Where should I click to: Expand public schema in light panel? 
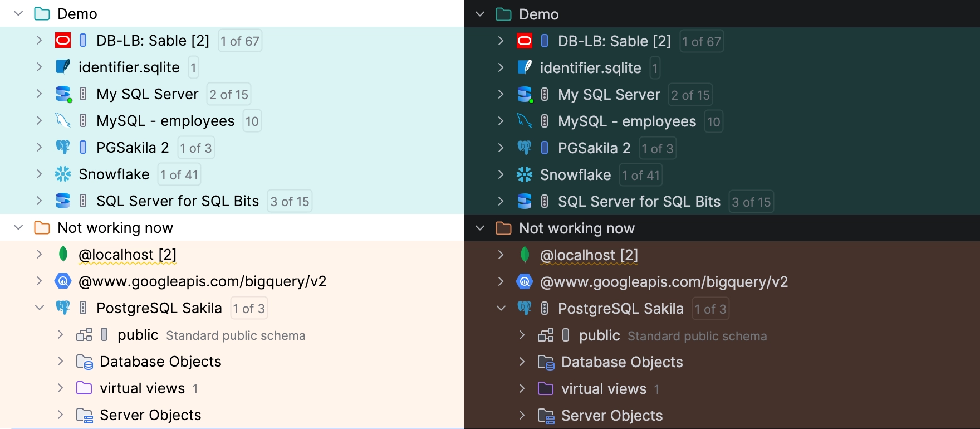coord(61,334)
